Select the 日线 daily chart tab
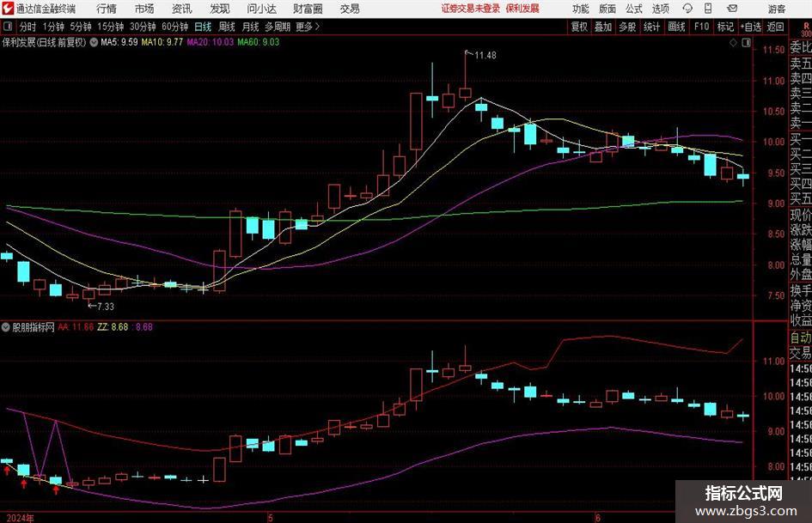Image resolution: width=812 pixels, height=523 pixels. point(203,27)
